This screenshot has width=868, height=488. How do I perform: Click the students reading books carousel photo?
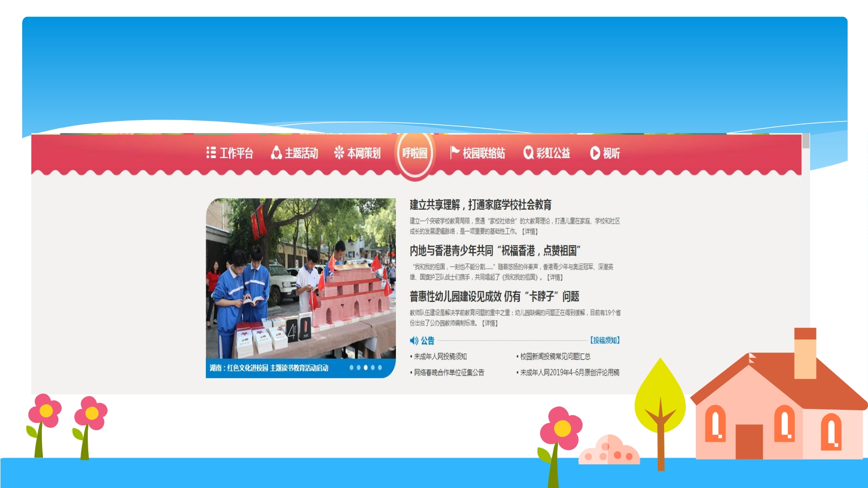[301, 278]
